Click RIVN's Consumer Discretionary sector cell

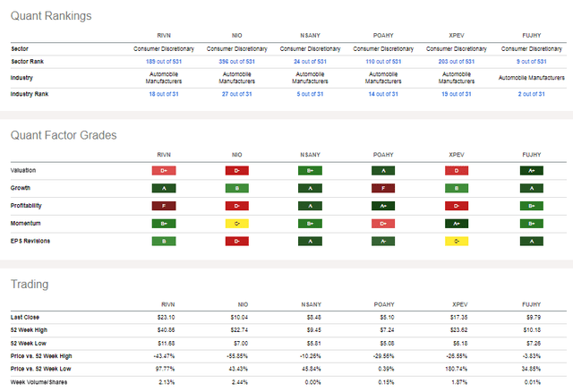(x=164, y=48)
